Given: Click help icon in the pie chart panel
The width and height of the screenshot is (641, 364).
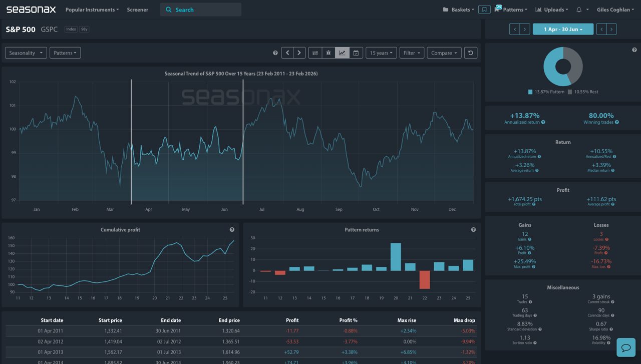Looking at the screenshot, I should (x=634, y=50).
